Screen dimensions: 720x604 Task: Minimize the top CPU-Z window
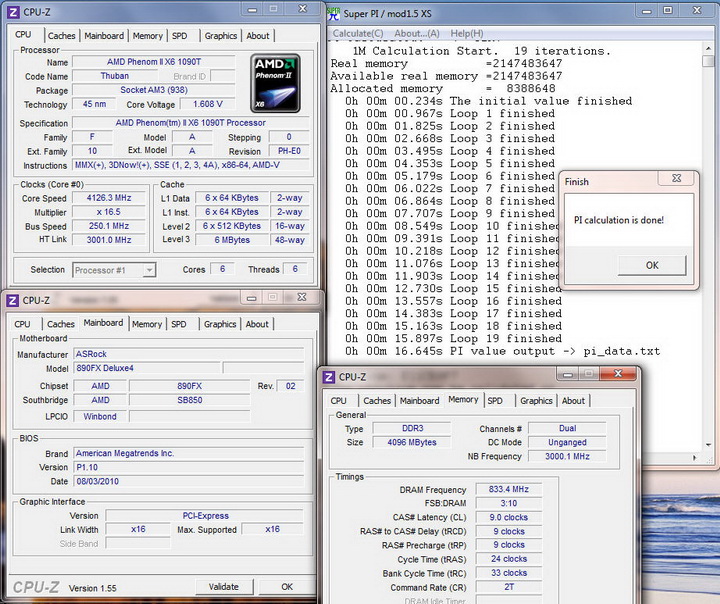(252, 9)
